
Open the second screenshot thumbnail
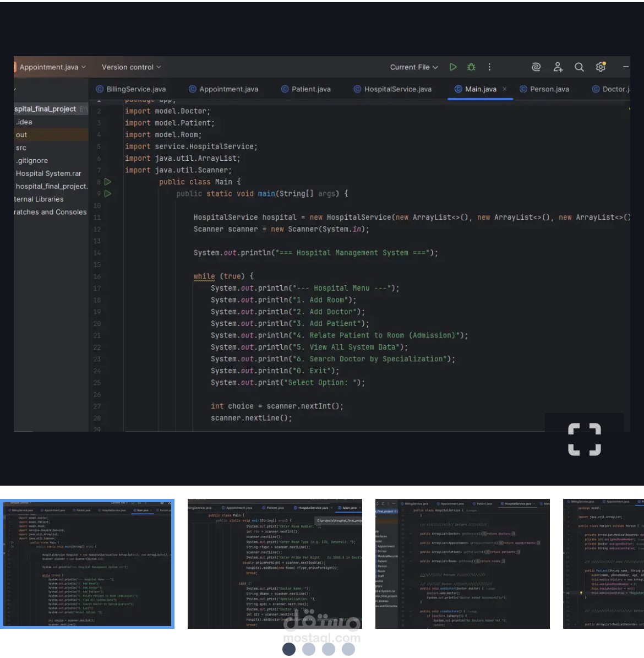point(275,564)
